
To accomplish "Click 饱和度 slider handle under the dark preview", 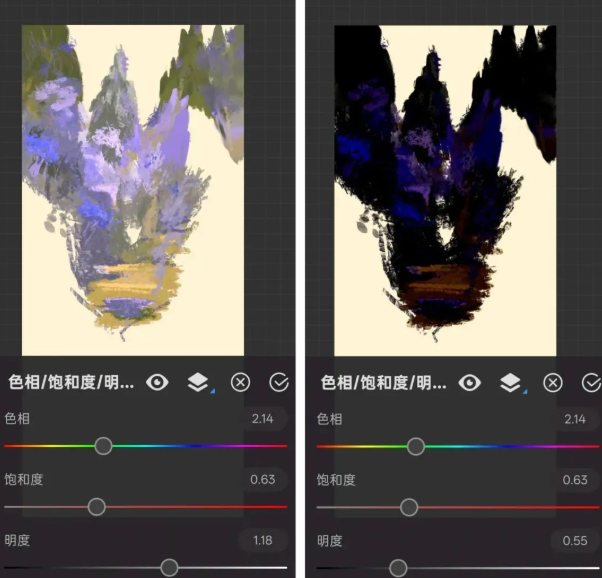I will 409,507.
